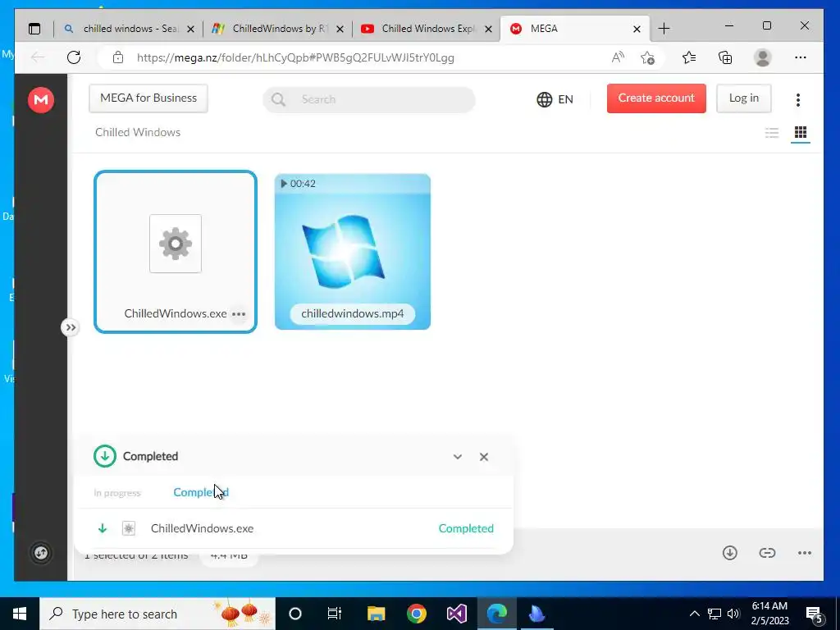Click the MEGA logo in sidebar
Image resolution: width=840 pixels, height=630 pixels.
coord(41,100)
